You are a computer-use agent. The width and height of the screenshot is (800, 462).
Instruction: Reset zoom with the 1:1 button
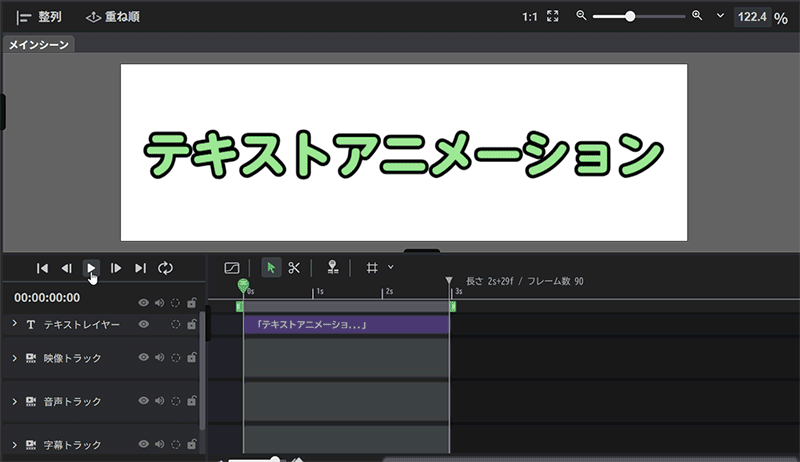pyautogui.click(x=529, y=17)
